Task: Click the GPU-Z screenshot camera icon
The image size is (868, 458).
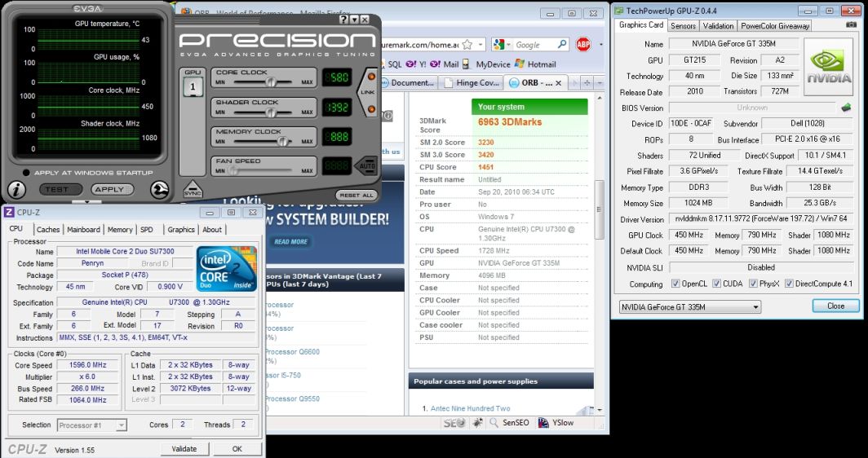Action: (851, 25)
